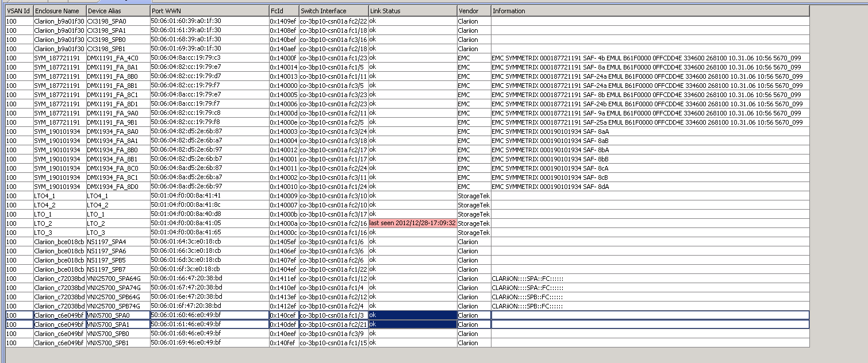Click the CLARiiON::::SPA::FC:::::: cell for VNX25700_SPA64G
Image resolution: width=868 pixels, height=363 pixels.
[x=650, y=279]
